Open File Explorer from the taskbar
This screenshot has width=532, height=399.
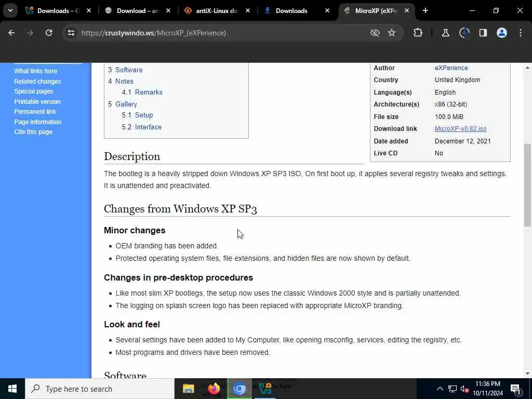coord(188,389)
